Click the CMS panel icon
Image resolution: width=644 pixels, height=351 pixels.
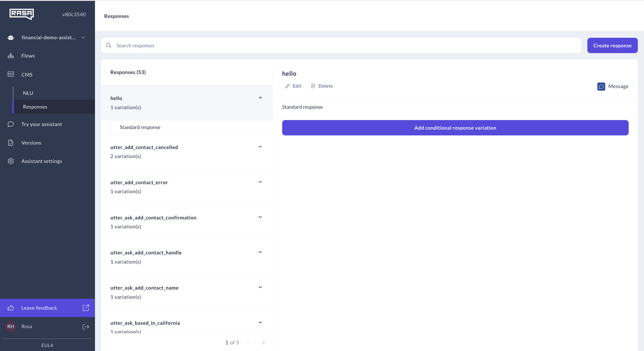pos(10,74)
